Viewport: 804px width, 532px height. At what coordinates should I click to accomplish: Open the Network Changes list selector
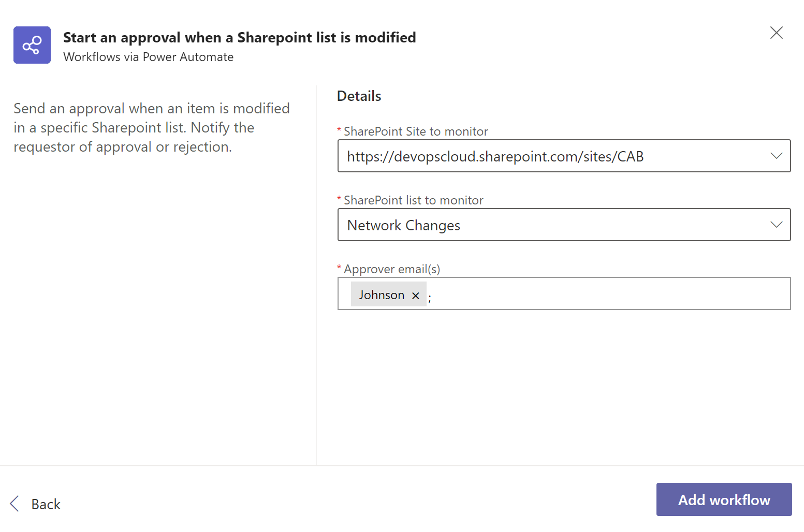coord(554,225)
